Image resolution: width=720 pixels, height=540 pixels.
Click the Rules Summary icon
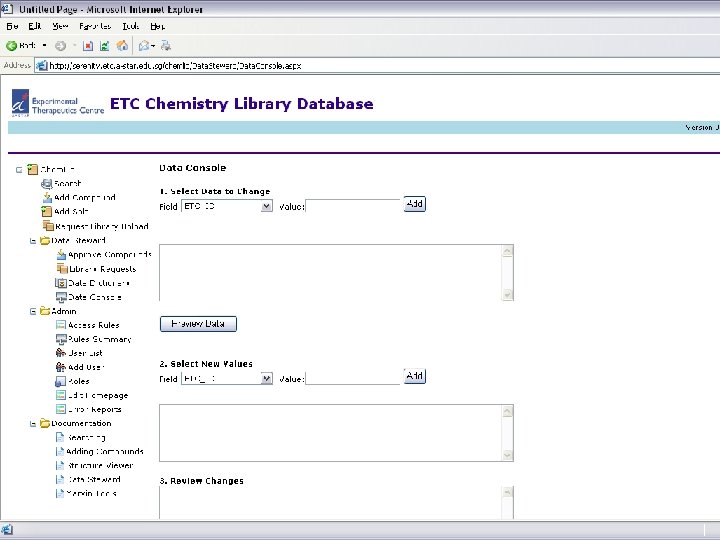point(61,339)
